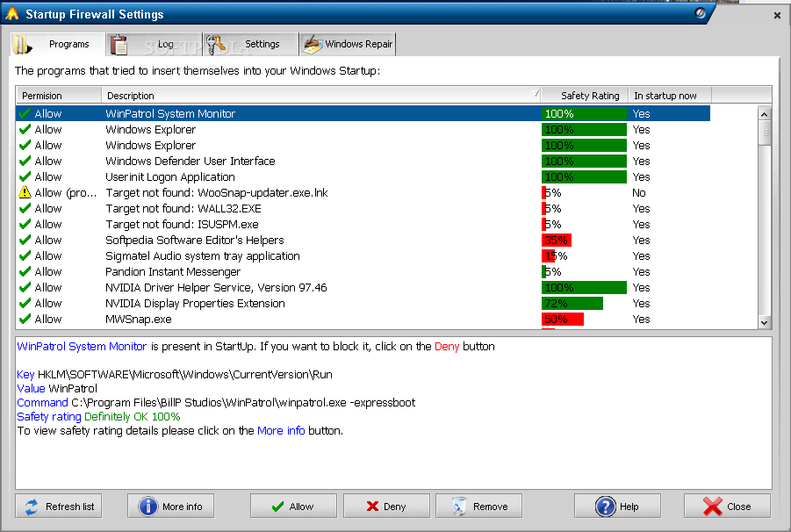Click green checkmark for NVIDIA Display Properties Extension
The image size is (791, 532).
[x=25, y=303]
